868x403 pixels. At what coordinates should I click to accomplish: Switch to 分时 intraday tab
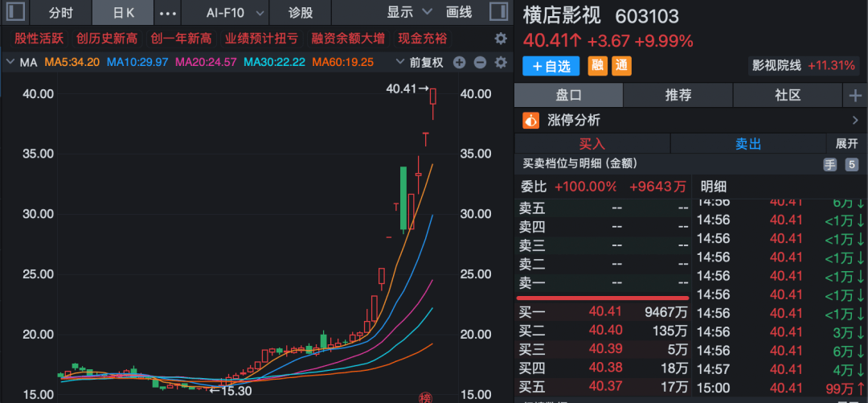(x=61, y=13)
